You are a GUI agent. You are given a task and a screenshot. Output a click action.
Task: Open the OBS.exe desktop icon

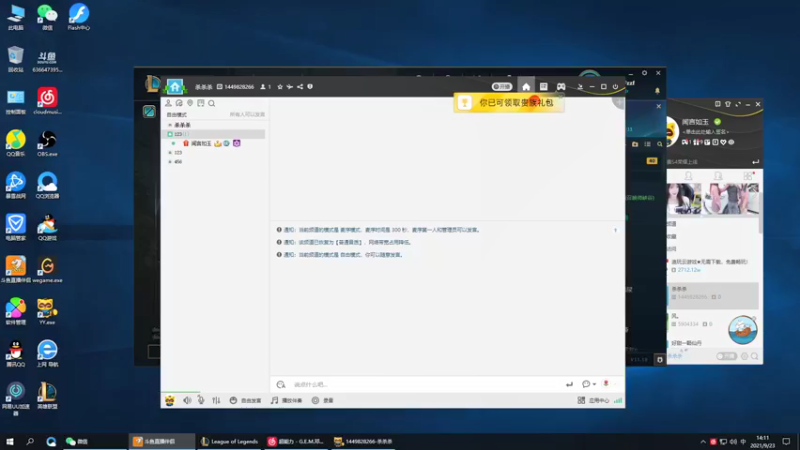click(47, 144)
